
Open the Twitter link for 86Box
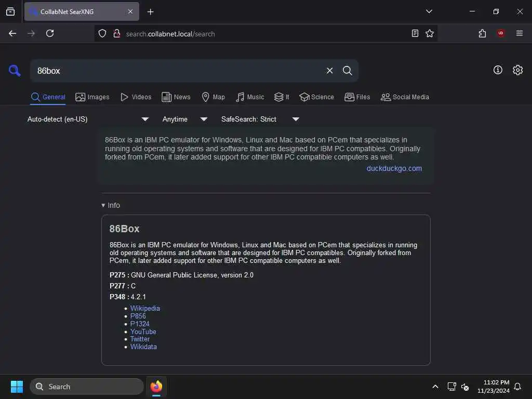pos(140,339)
